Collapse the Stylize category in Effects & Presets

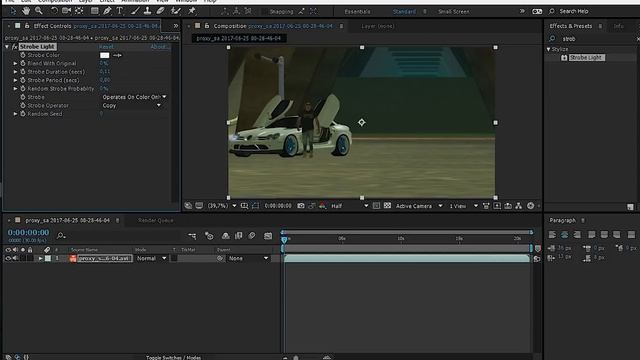(549, 49)
